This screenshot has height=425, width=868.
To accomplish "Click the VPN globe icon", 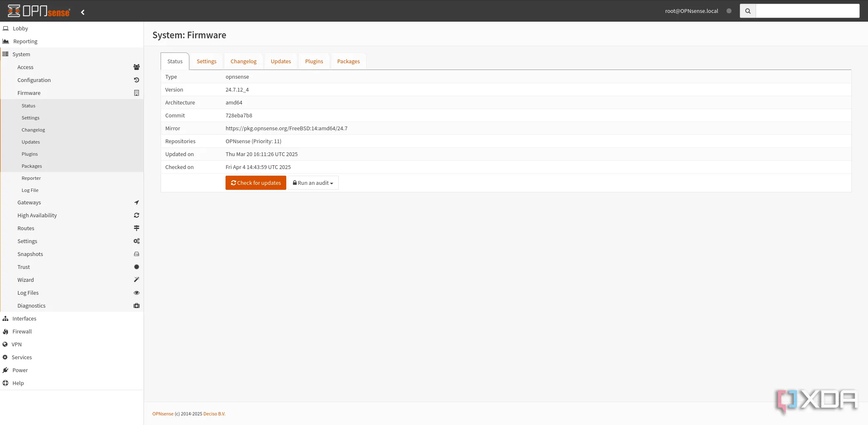I will pyautogui.click(x=5, y=344).
